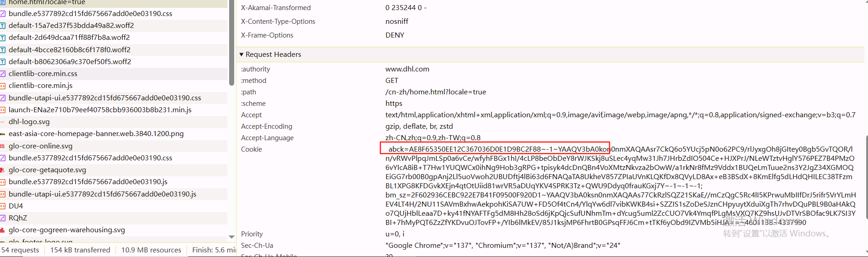The width and height of the screenshot is (868, 257).
Task: Click script icon beside the DU4 request
Action: (3, 206)
